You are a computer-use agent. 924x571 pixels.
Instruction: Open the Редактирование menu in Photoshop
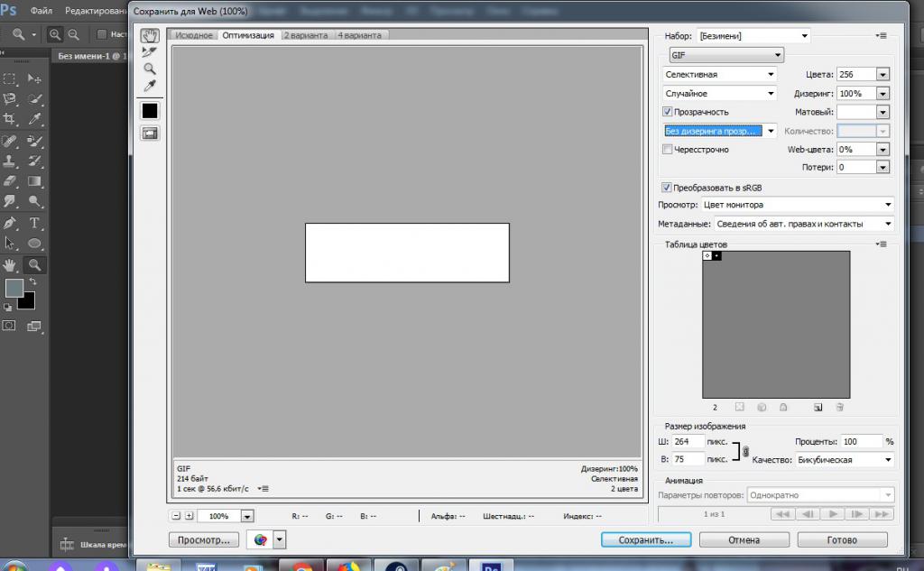click(x=96, y=11)
